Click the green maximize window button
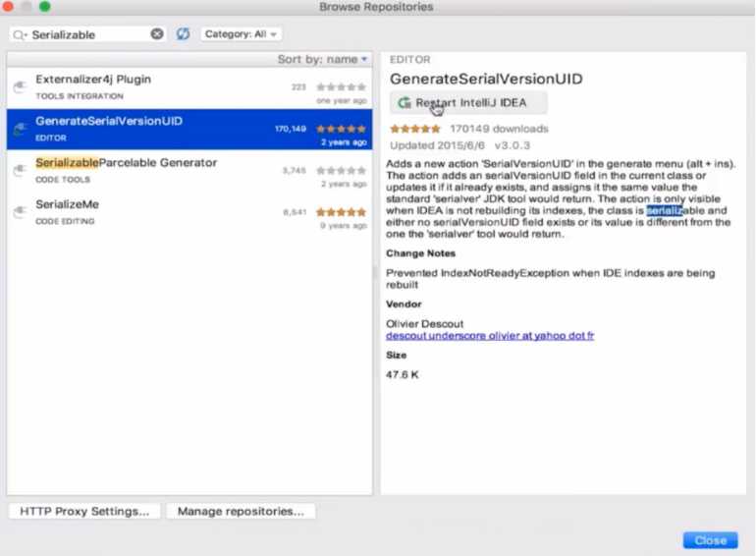Image resolution: width=756 pixels, height=556 pixels. click(x=45, y=6)
